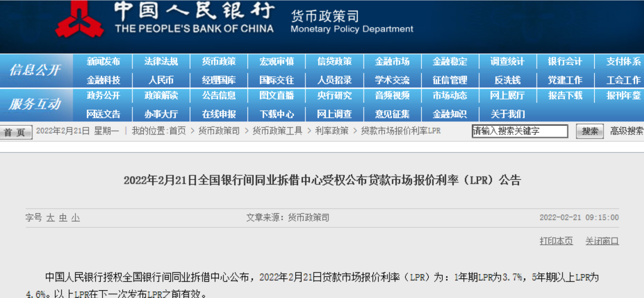Open 高级搜索 advanced search

tap(626, 131)
